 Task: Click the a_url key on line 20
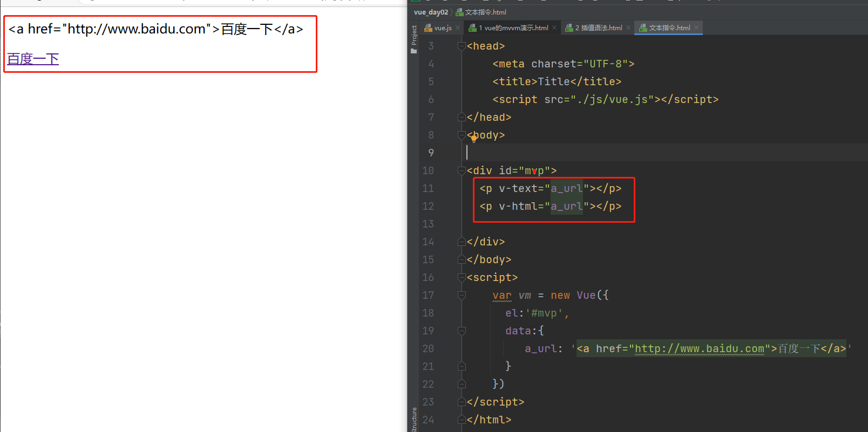[x=541, y=348]
